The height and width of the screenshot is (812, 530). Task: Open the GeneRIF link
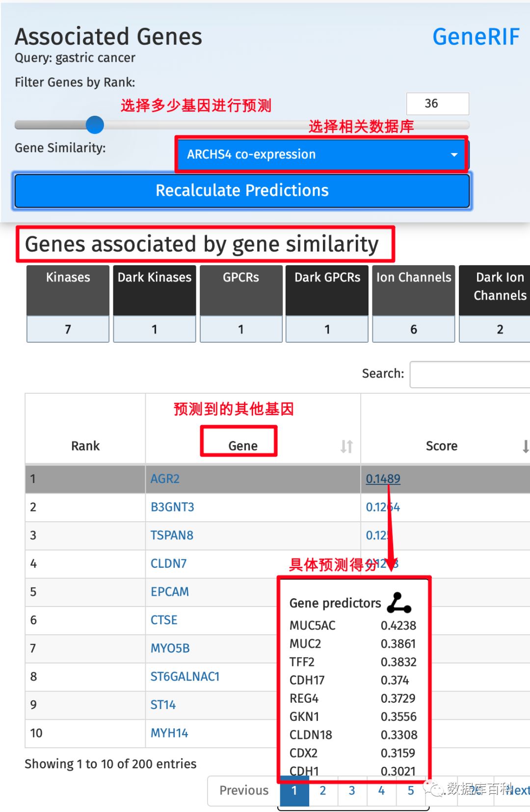click(x=476, y=37)
